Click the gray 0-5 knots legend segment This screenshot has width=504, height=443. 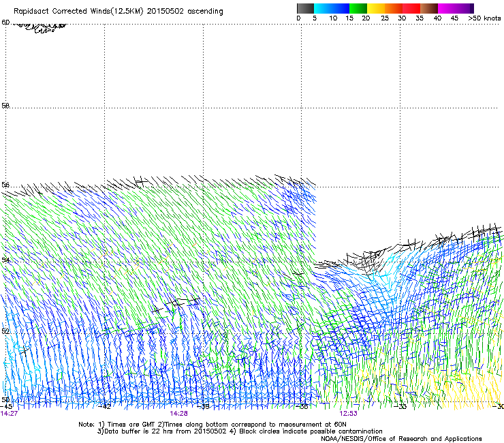(x=305, y=8)
